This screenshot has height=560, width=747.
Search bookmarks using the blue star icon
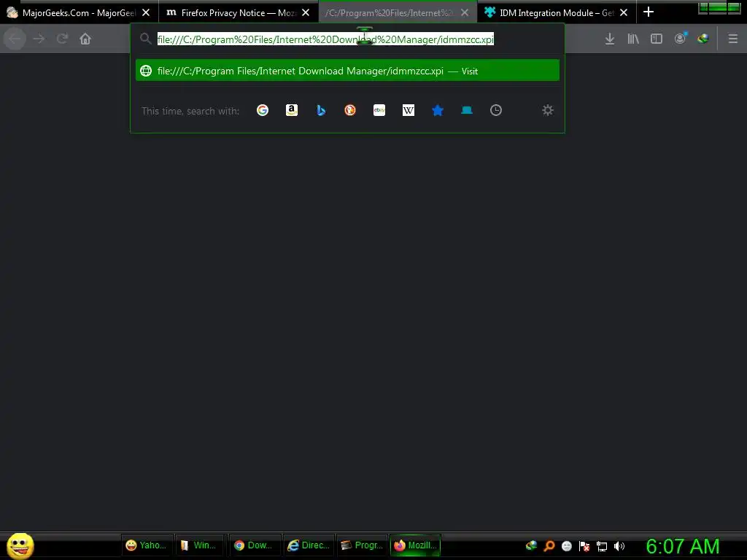pyautogui.click(x=438, y=111)
